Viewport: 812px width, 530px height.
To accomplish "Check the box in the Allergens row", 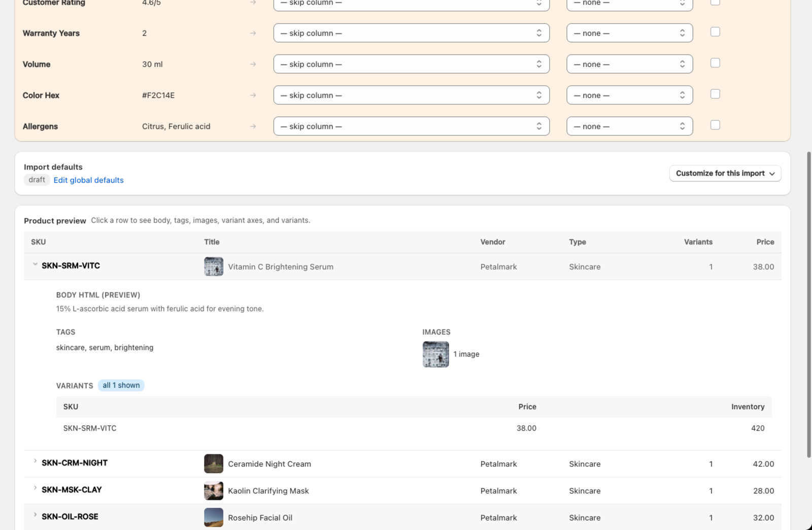I will point(715,125).
